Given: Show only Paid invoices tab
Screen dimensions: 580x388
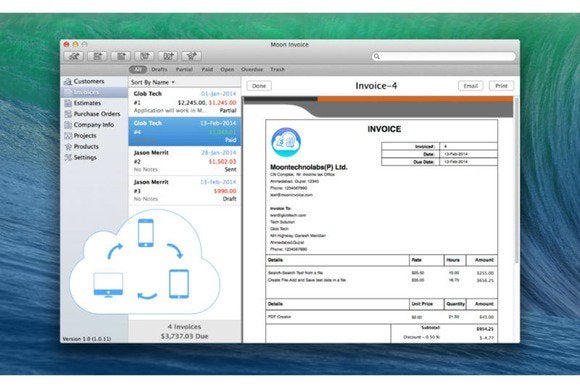Looking at the screenshot, I should [x=207, y=70].
